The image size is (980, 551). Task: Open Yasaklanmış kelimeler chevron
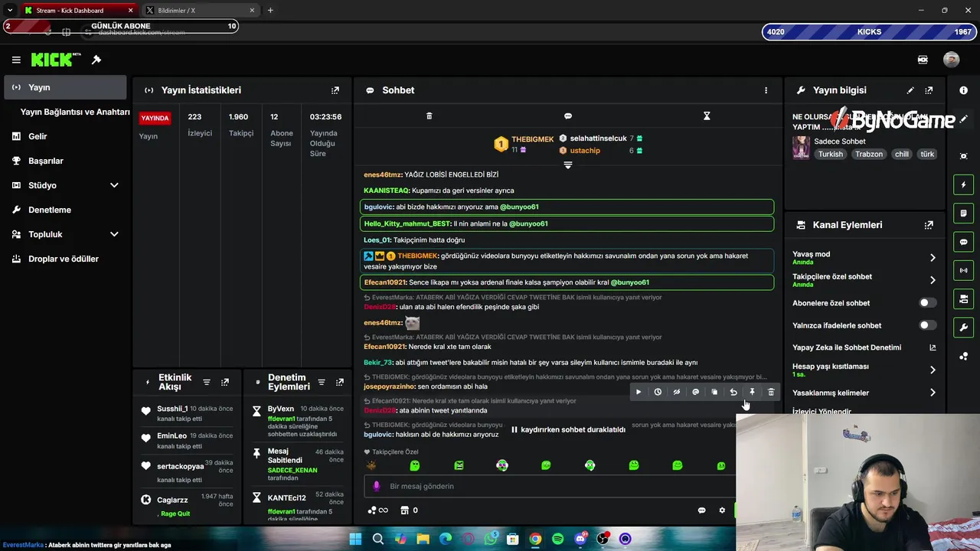pyautogui.click(x=933, y=393)
